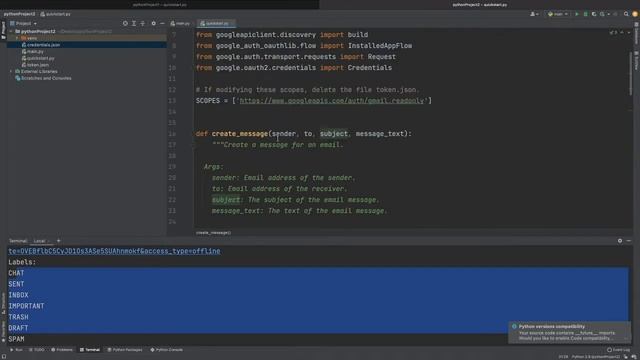Open the Structure tool window from the left stripe
The image size is (640, 360).
pyautogui.click(x=3, y=303)
